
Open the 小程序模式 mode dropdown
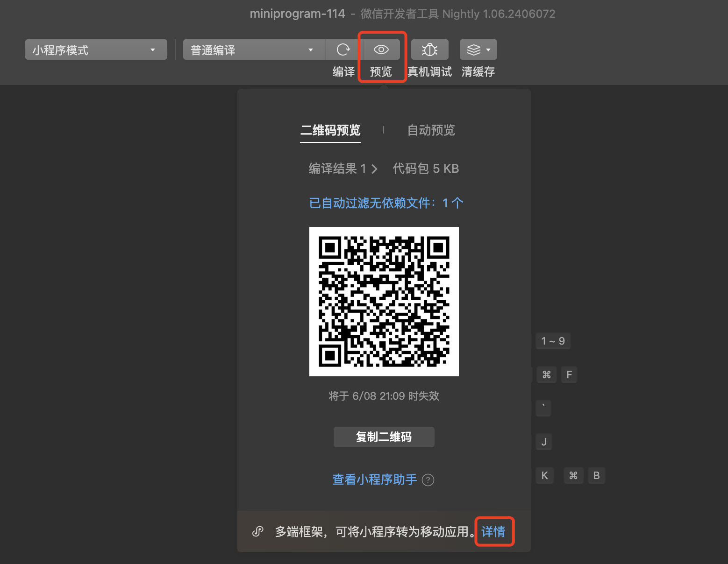coord(96,49)
